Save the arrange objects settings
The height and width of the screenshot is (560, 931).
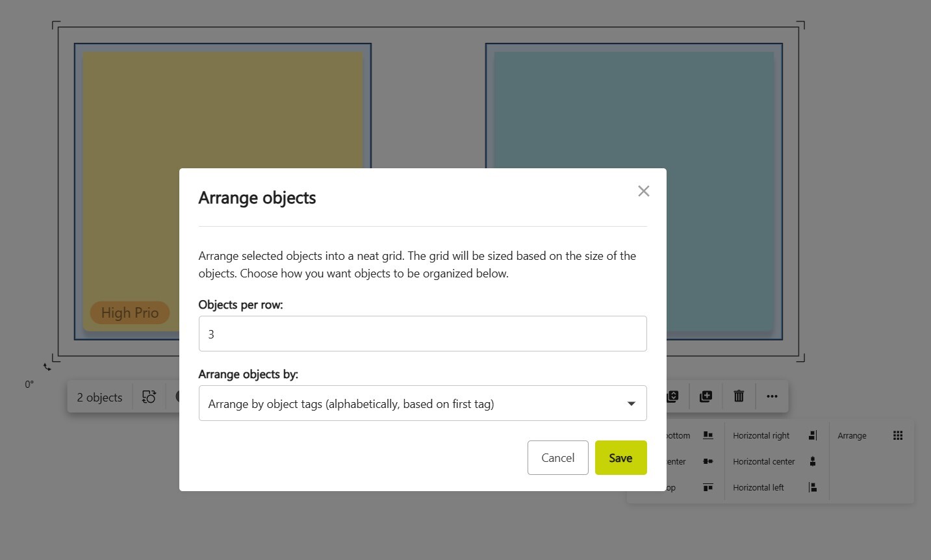(x=620, y=457)
